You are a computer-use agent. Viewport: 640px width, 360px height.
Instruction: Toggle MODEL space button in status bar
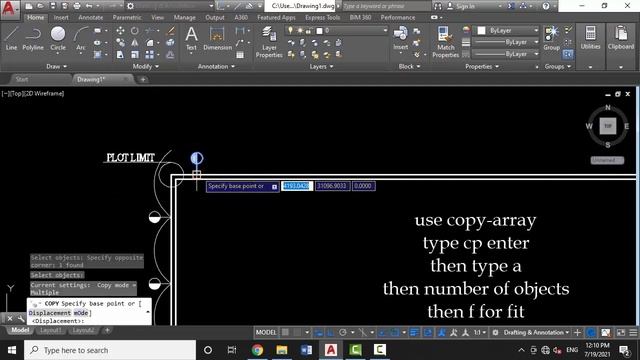click(266, 332)
